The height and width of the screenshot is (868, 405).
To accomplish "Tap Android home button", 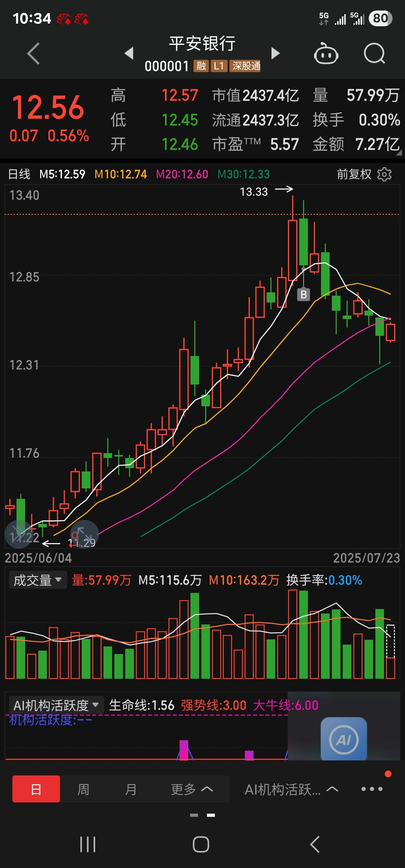I will click(x=201, y=844).
